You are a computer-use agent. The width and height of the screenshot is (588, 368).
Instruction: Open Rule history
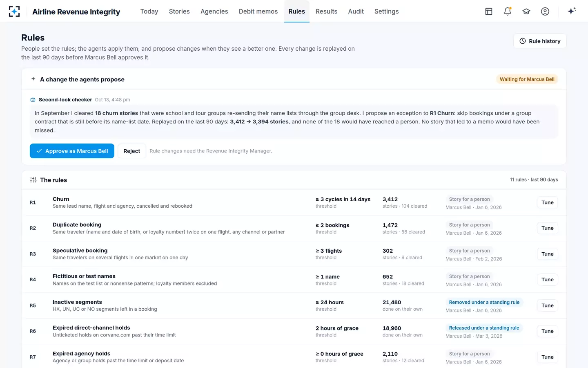point(540,41)
